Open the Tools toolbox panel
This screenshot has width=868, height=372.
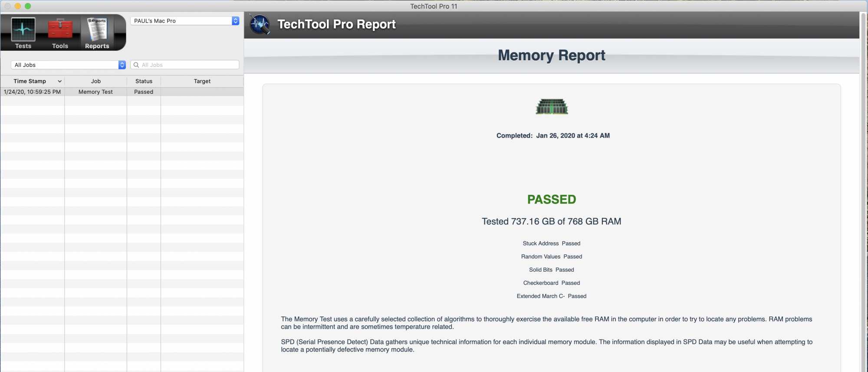[x=60, y=33]
